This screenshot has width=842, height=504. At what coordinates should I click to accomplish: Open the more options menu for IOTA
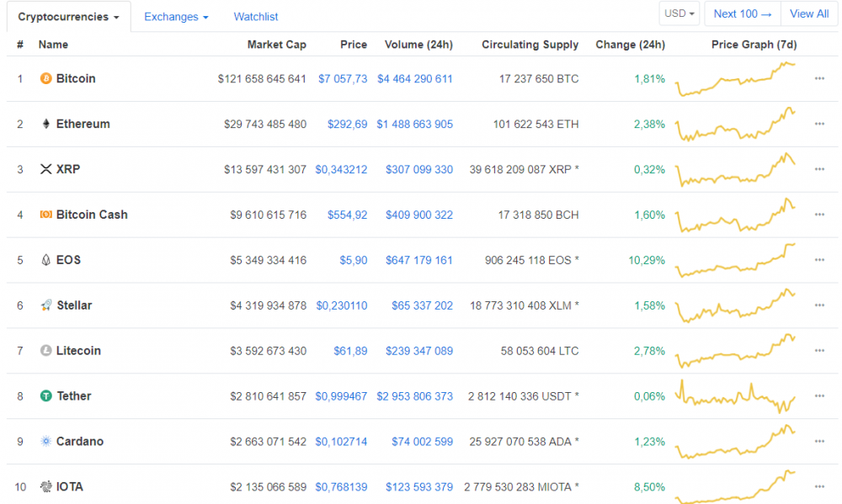tap(819, 487)
